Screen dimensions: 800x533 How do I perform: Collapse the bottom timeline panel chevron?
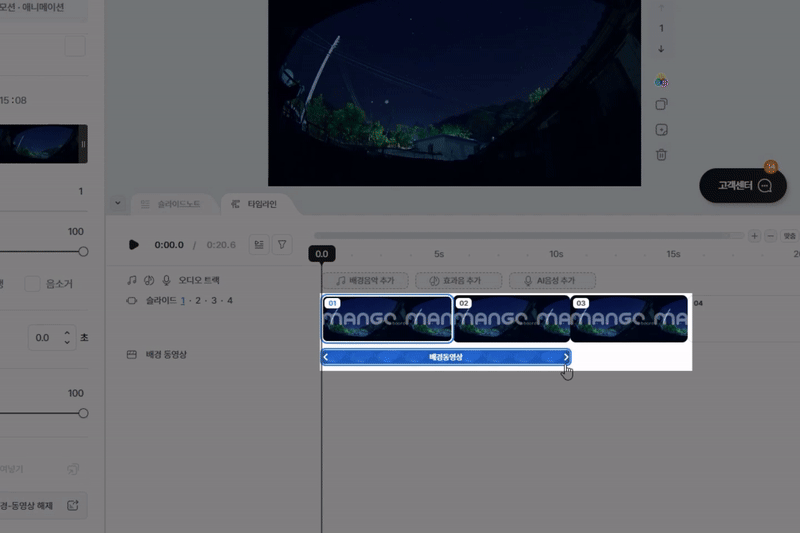click(x=117, y=204)
